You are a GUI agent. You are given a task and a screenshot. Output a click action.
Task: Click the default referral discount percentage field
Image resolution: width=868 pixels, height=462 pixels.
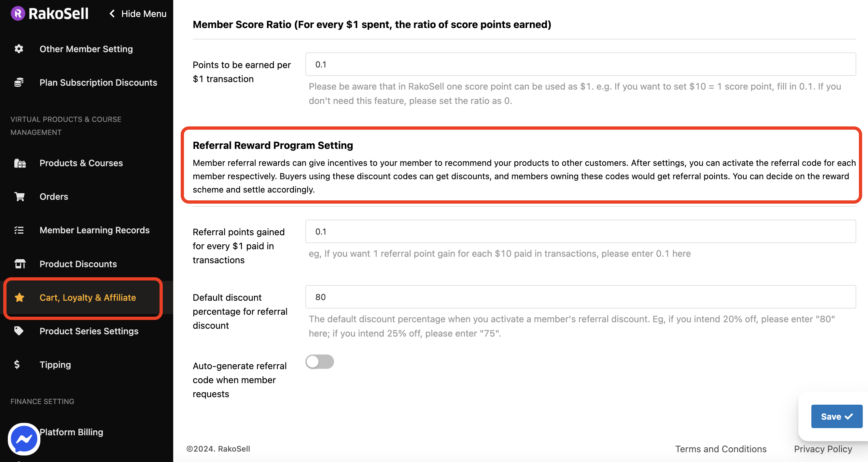click(x=580, y=297)
